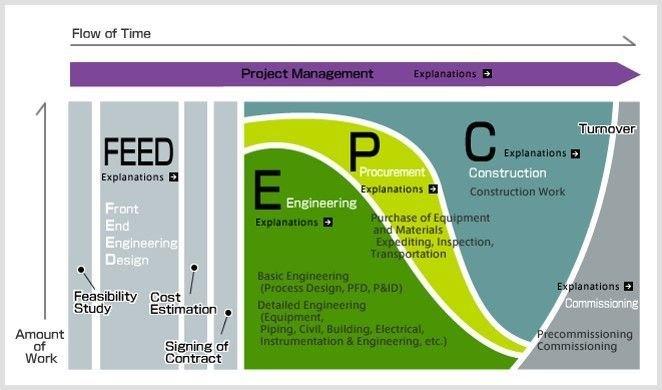Open the Explanations link under Engineering
This screenshot has width=662, height=390.
(287, 222)
